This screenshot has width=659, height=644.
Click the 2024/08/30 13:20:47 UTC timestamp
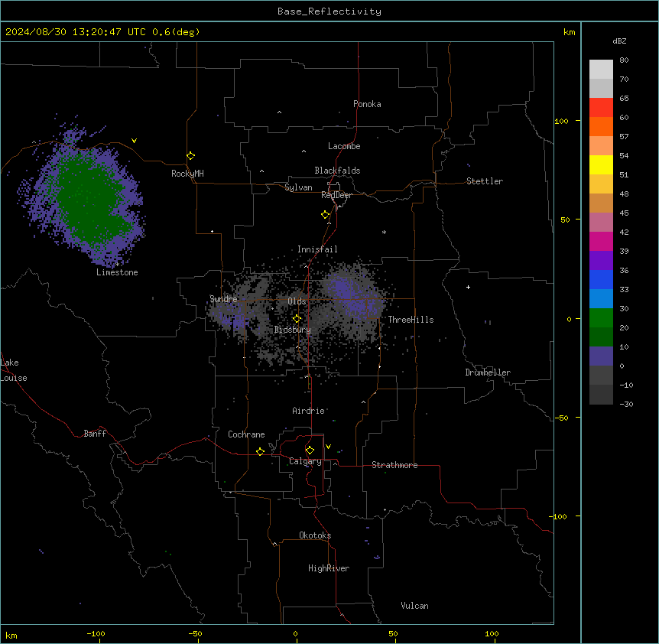click(x=76, y=32)
